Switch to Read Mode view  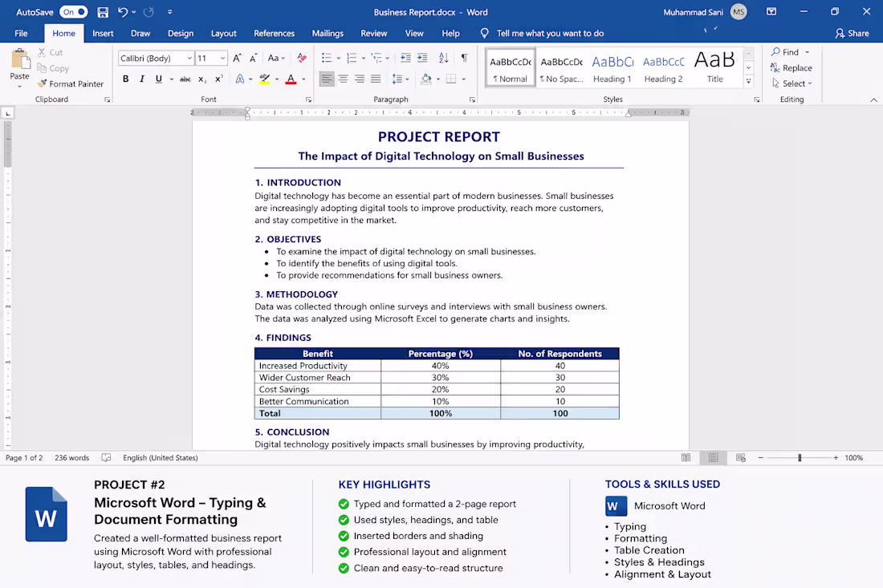pos(686,457)
